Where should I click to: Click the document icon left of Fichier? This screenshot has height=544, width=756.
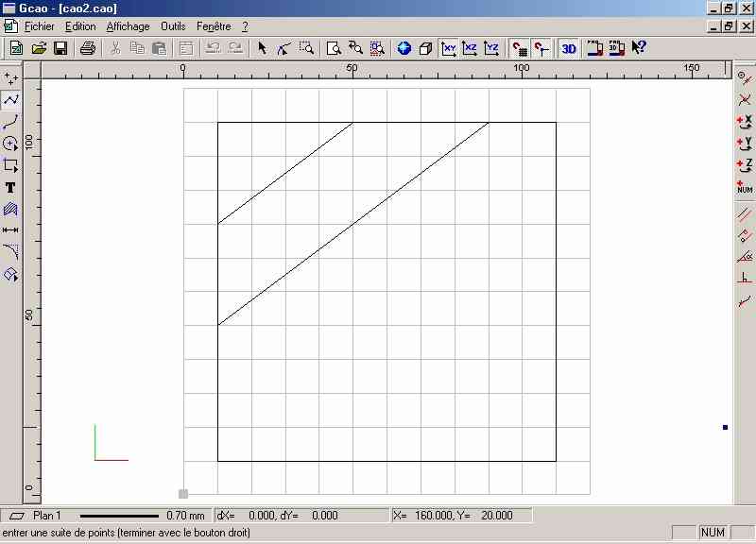[x=10, y=26]
